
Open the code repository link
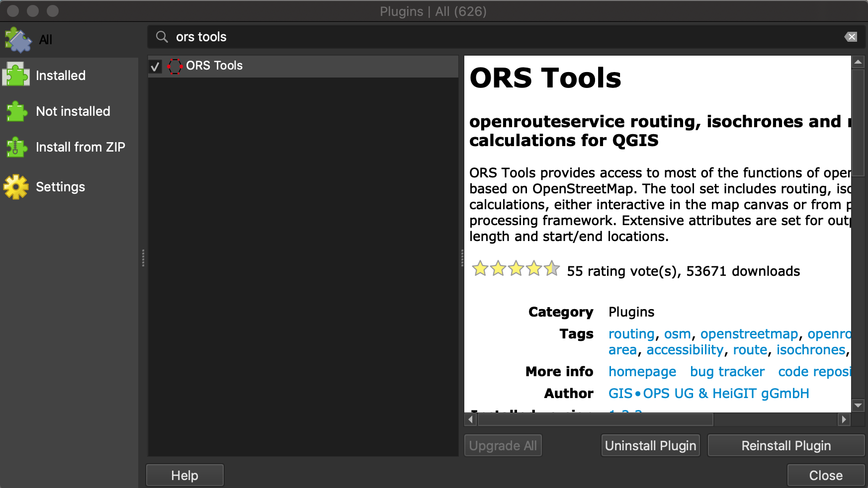pos(814,372)
